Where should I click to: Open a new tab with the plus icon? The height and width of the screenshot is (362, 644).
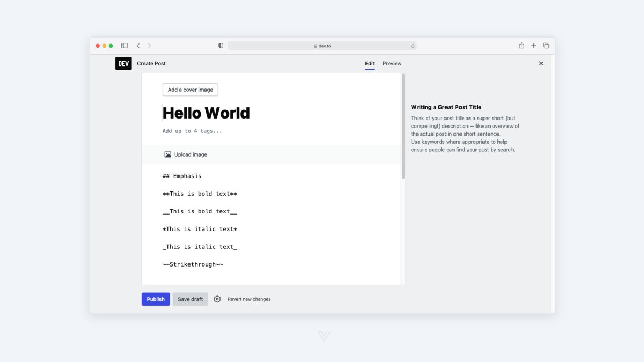[x=533, y=46]
